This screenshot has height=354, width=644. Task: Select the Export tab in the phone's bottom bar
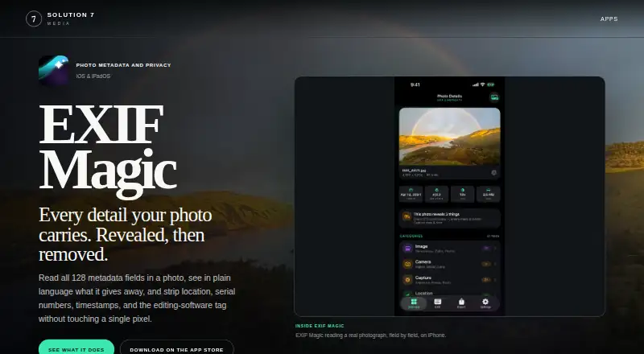point(461,303)
